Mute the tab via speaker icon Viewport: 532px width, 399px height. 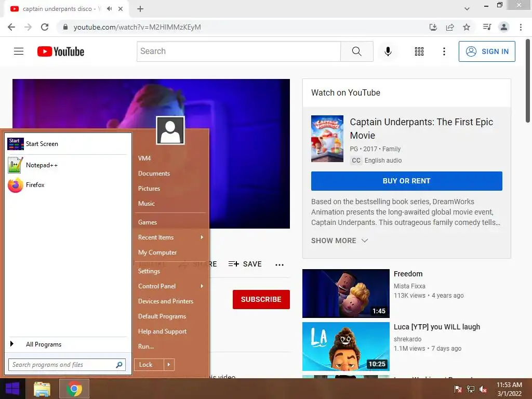click(x=109, y=9)
